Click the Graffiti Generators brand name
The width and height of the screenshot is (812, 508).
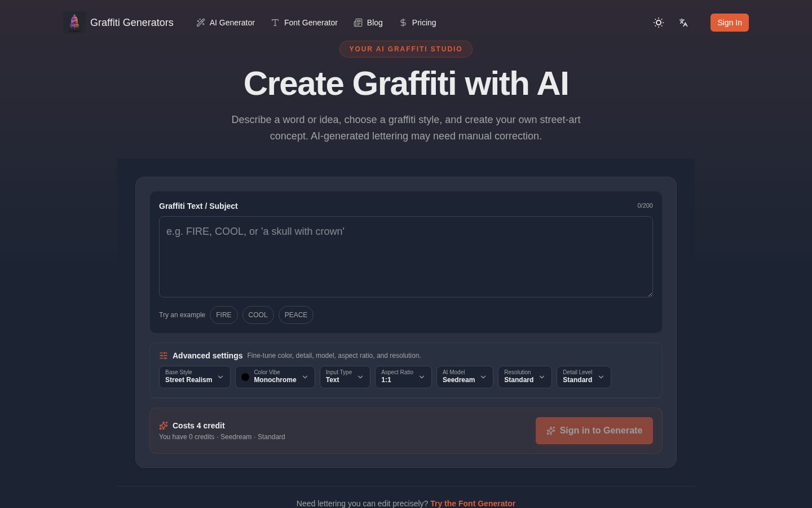[132, 23]
